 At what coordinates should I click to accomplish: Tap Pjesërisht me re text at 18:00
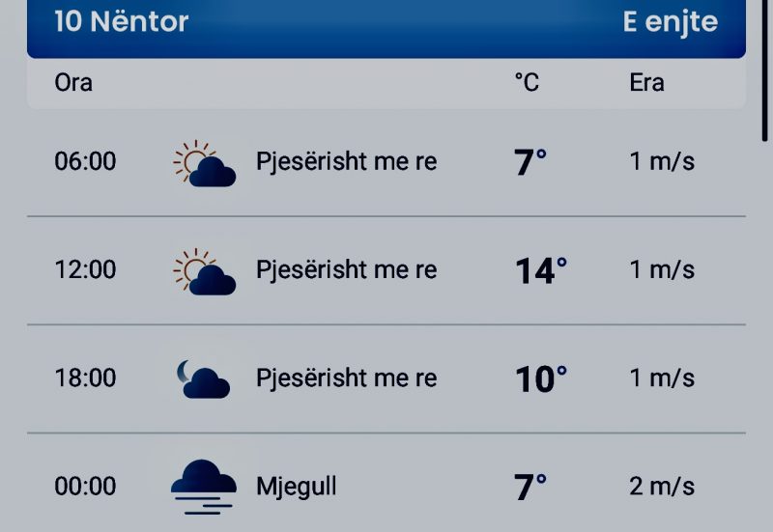pyautogui.click(x=347, y=378)
